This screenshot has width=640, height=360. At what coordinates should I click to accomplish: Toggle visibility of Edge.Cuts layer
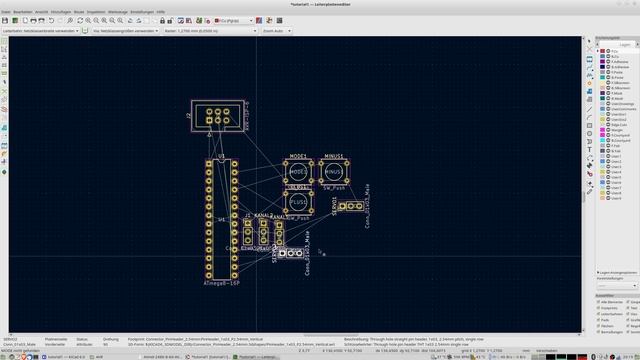pyautogui.click(x=608, y=124)
